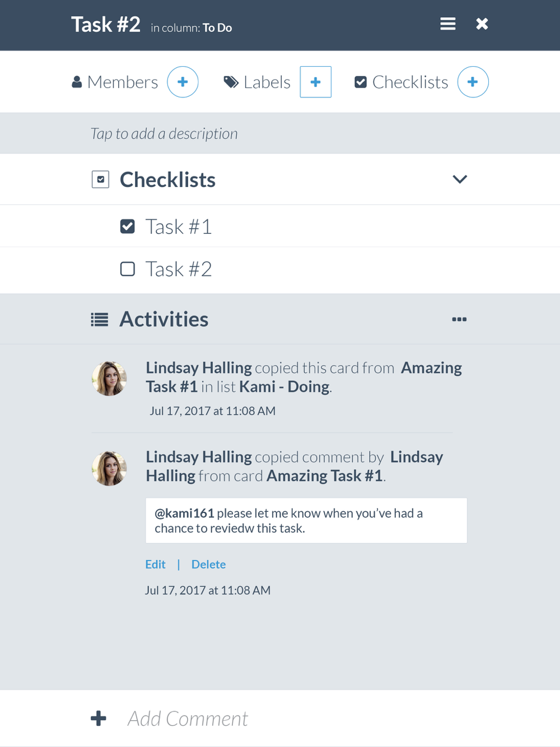Add a label with plus button
Viewport: 560px width, 747px height.
pos(315,82)
